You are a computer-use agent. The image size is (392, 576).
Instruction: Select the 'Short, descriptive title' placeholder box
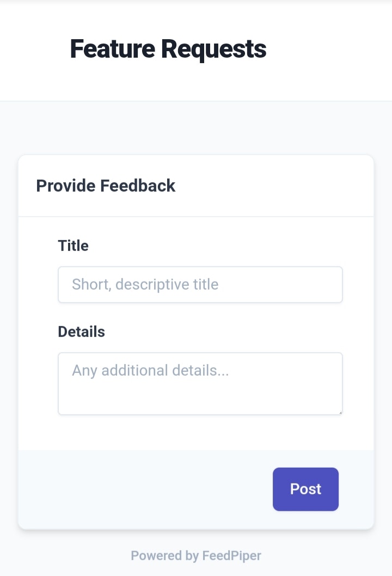pos(200,284)
